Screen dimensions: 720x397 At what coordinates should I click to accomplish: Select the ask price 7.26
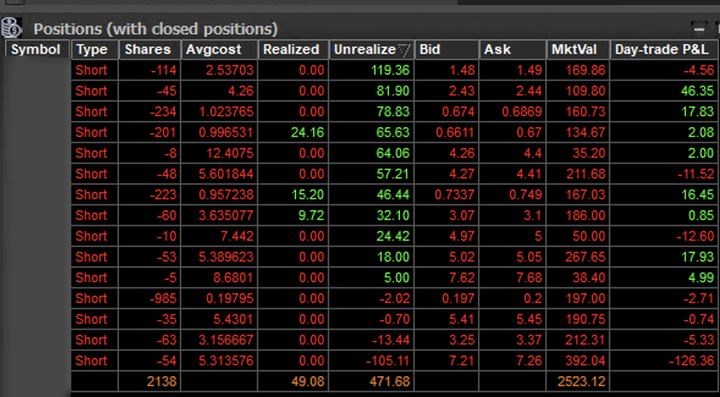coord(512,361)
